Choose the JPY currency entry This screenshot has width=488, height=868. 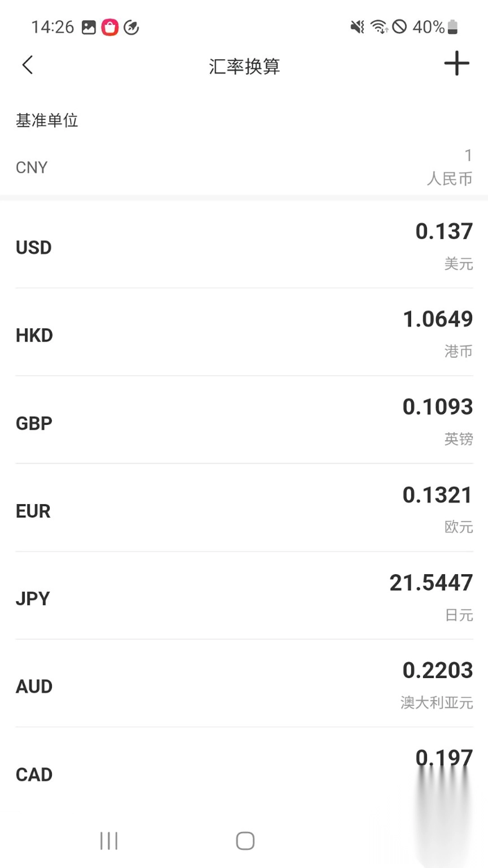pyautogui.click(x=244, y=598)
